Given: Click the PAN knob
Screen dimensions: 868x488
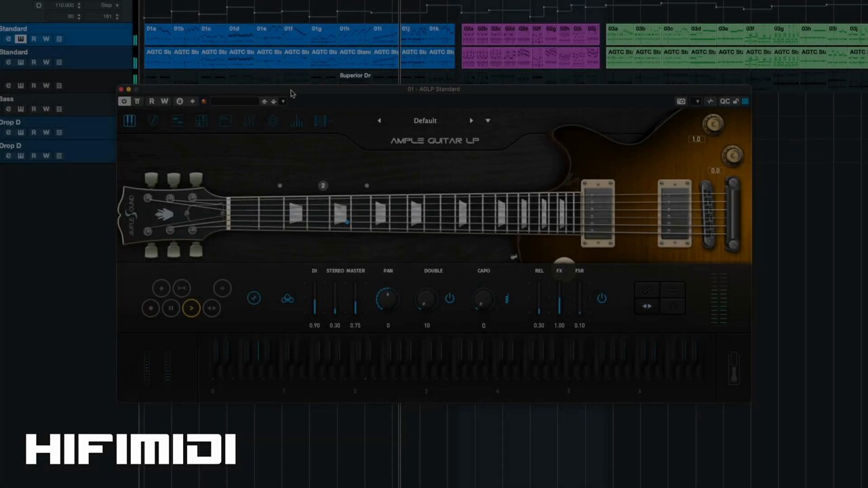Looking at the screenshot, I should point(387,298).
